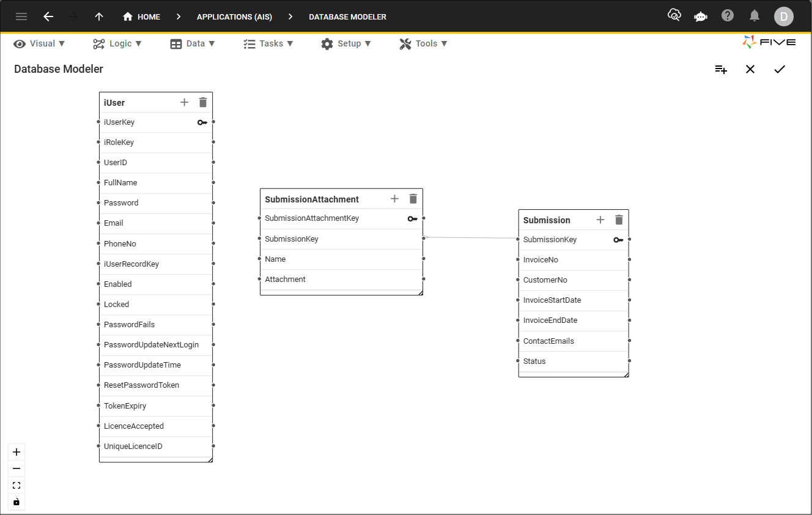Navigate to APPLICATIONS (AIS) breadcrumb link
Image resolution: width=812 pixels, height=515 pixels.
tap(234, 17)
